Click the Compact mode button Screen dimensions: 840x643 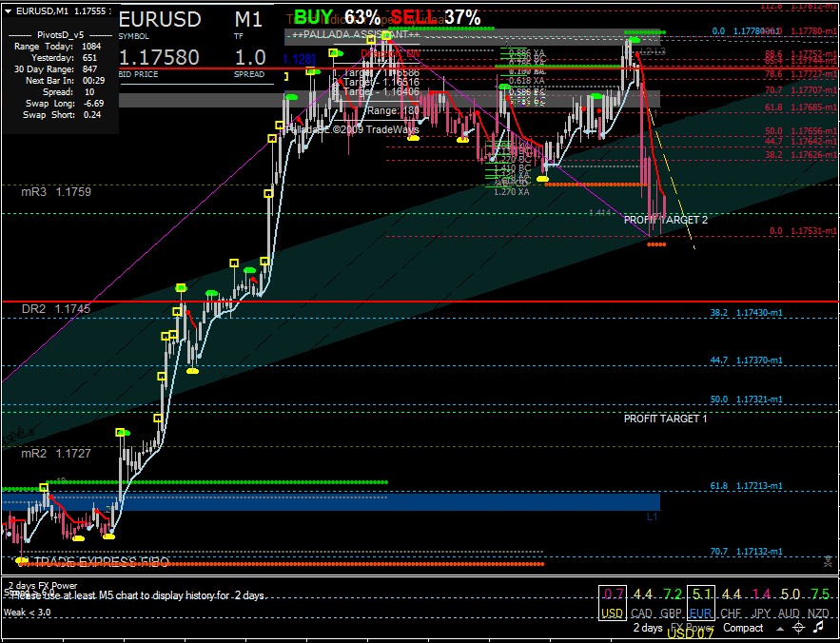click(743, 628)
